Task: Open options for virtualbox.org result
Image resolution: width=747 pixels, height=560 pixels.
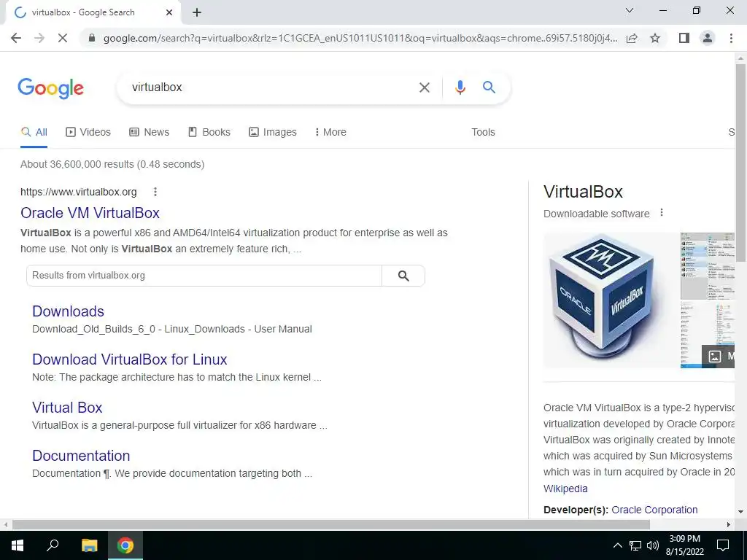Action: click(x=155, y=192)
